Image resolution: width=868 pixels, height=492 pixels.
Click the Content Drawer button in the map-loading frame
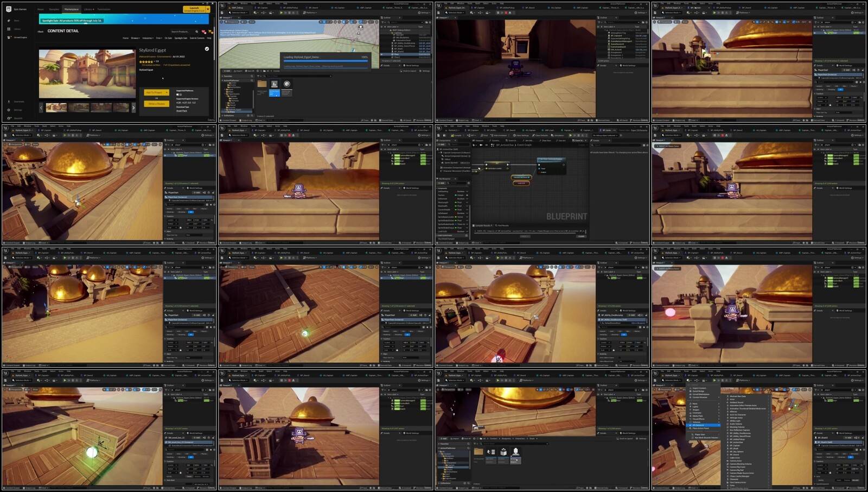(x=228, y=120)
